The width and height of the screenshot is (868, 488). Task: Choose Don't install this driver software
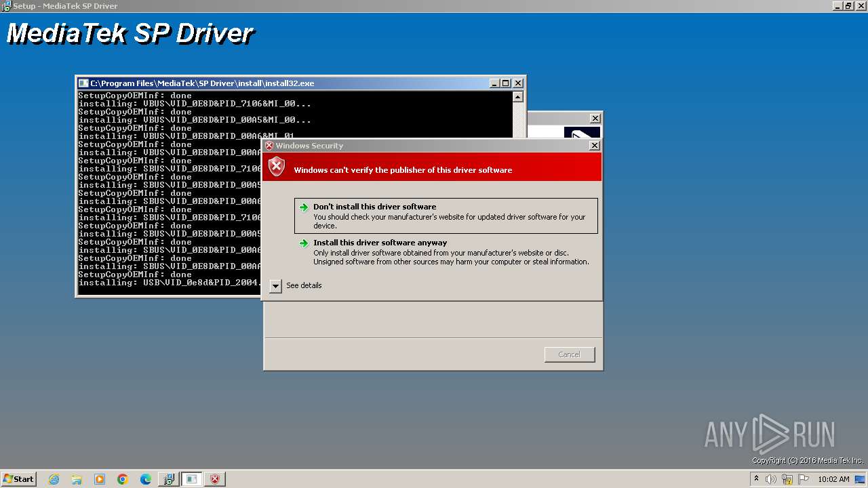pyautogui.click(x=446, y=216)
